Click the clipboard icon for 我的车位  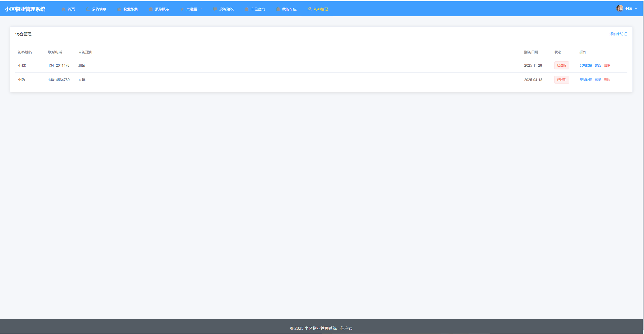point(278,9)
